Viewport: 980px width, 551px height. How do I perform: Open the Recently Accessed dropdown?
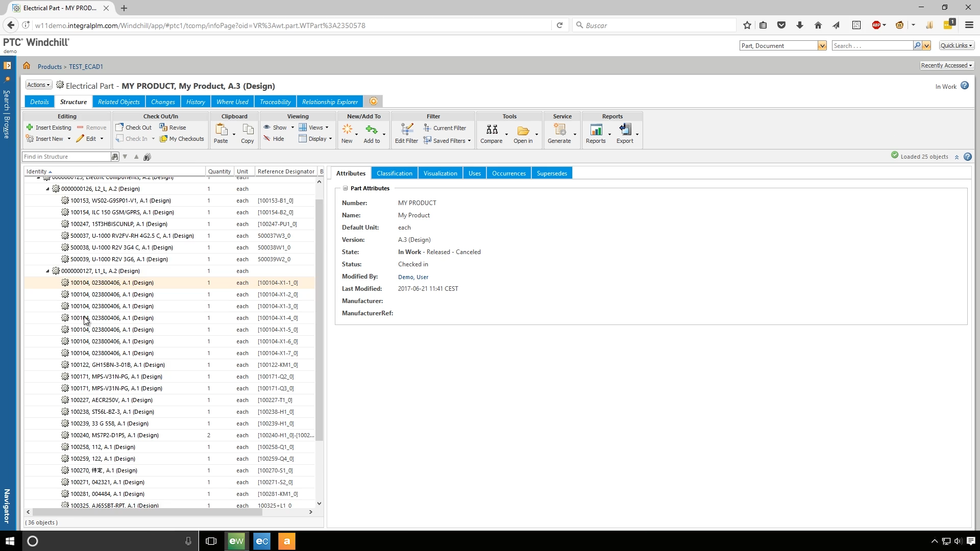click(x=947, y=65)
